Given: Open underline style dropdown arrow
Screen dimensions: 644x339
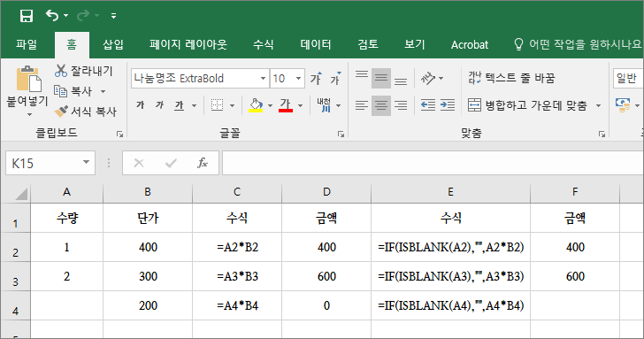Looking at the screenshot, I should (195, 105).
